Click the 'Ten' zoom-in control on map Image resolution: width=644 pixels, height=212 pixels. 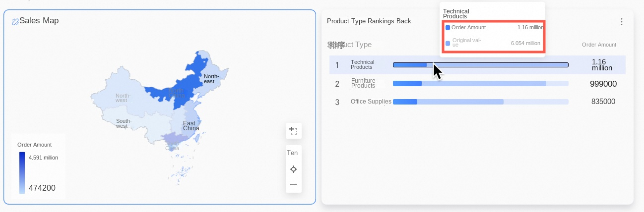pyautogui.click(x=292, y=153)
